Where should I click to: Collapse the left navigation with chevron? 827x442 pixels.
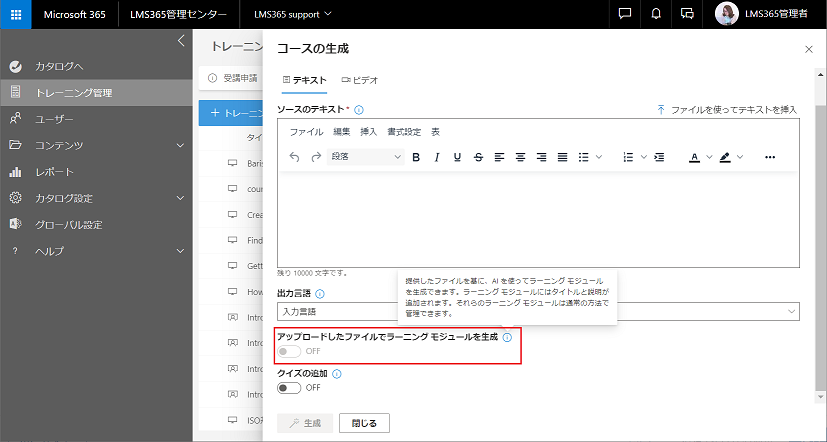181,41
